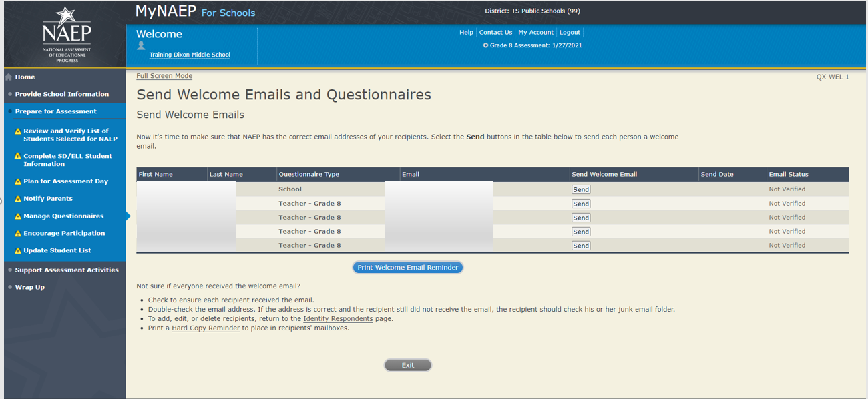The width and height of the screenshot is (868, 399).
Task: Select Notify Parents in the sidebar
Action: click(48, 199)
